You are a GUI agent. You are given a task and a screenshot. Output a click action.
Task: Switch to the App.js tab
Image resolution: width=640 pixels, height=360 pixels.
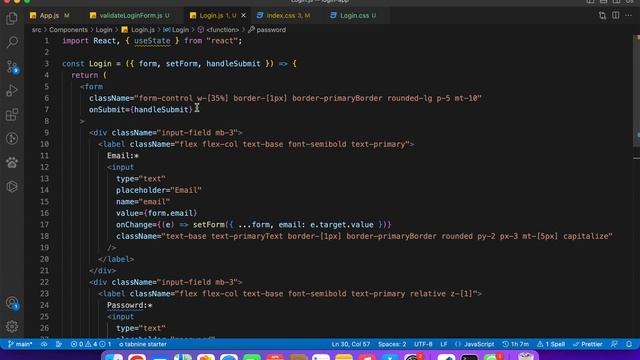[49, 16]
